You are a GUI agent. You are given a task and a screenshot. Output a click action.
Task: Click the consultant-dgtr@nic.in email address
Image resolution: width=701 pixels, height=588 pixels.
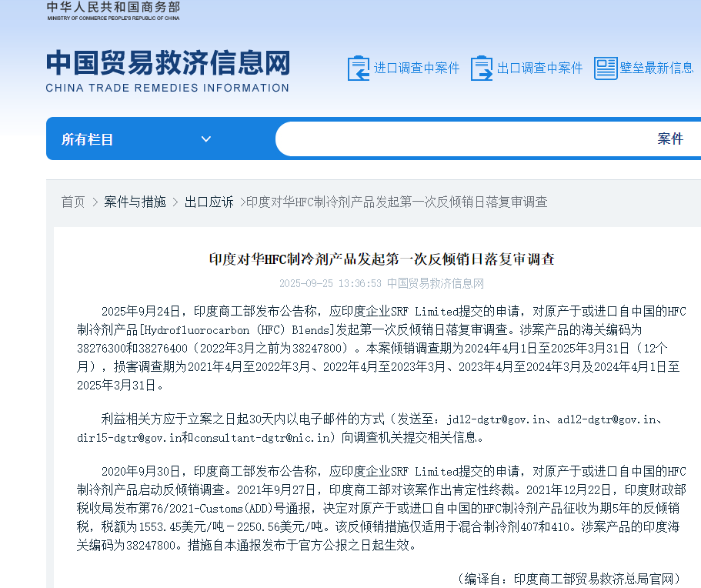(x=269, y=438)
